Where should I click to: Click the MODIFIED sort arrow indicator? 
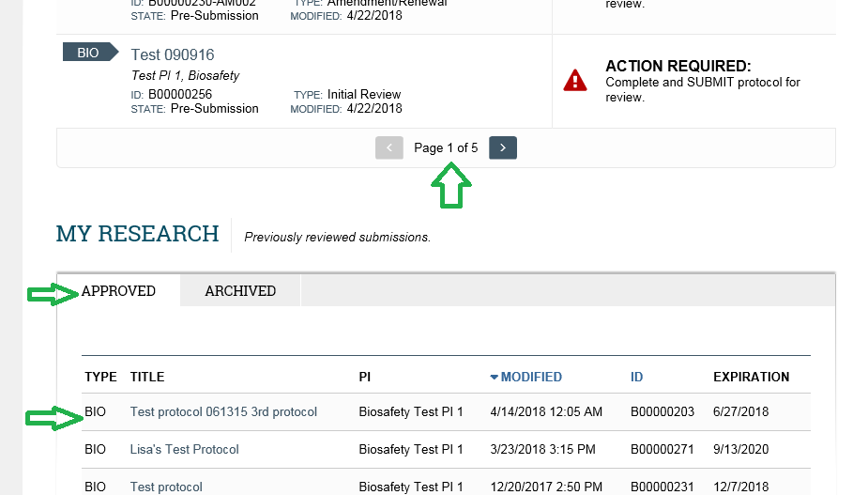494,377
